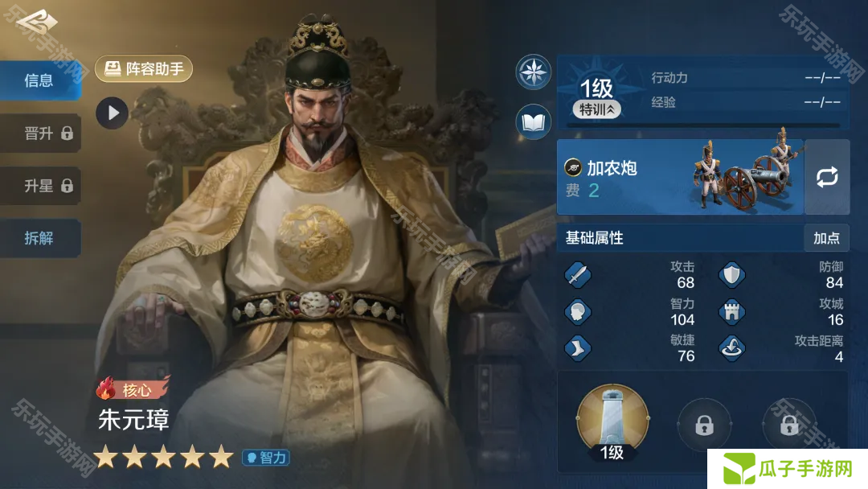Open the compass star icon

click(x=533, y=72)
